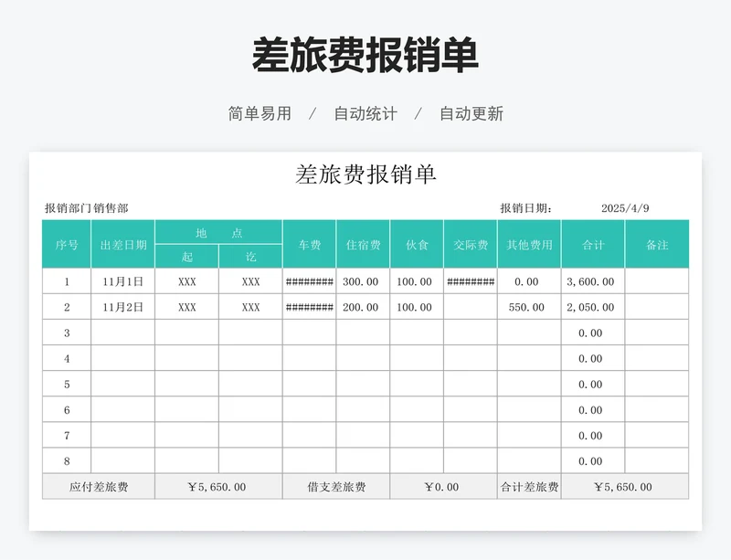This screenshot has width=731, height=560.
Task: Click the 报销部门 销售部 text
Action: tap(86, 208)
